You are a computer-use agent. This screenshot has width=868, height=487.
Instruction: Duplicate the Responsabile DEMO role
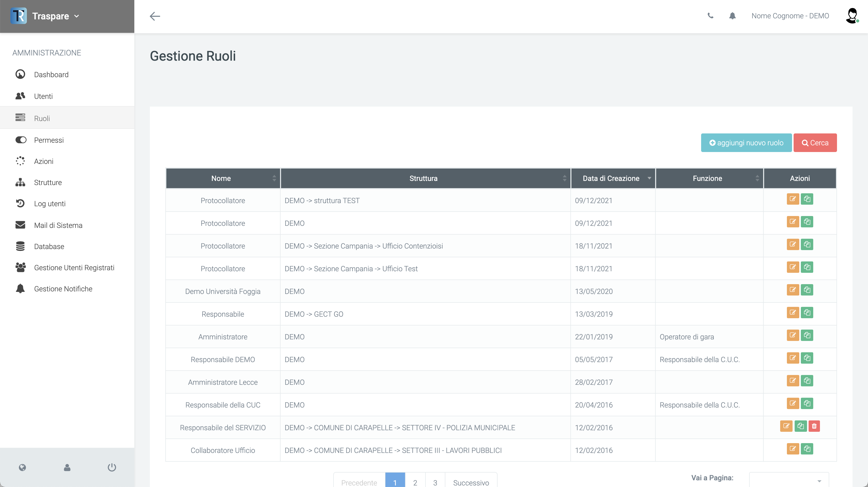point(807,358)
